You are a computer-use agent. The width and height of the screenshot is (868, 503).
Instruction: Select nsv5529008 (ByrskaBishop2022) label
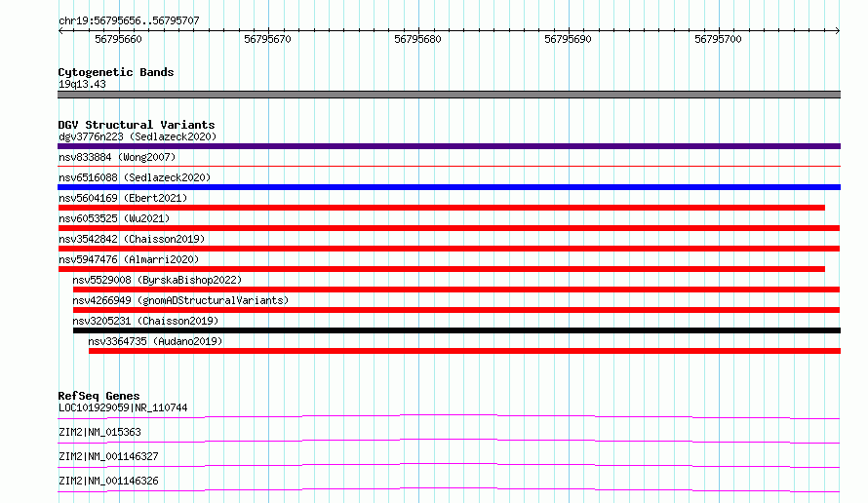point(157,280)
